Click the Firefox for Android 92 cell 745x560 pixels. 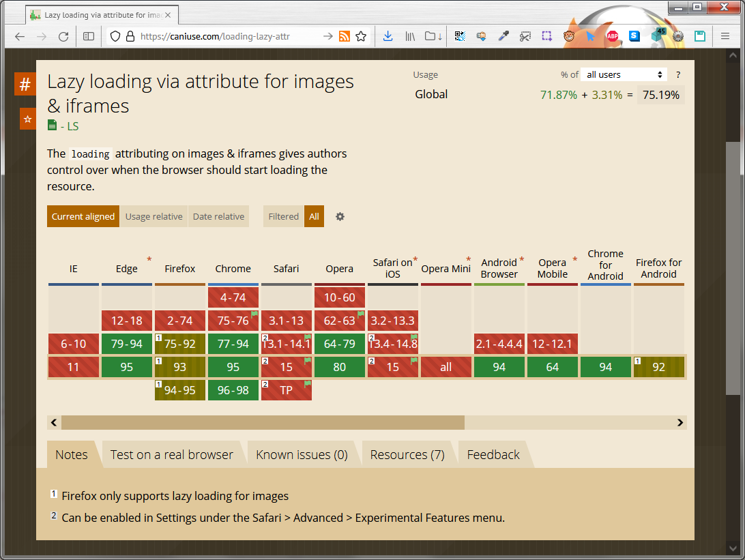pos(658,367)
